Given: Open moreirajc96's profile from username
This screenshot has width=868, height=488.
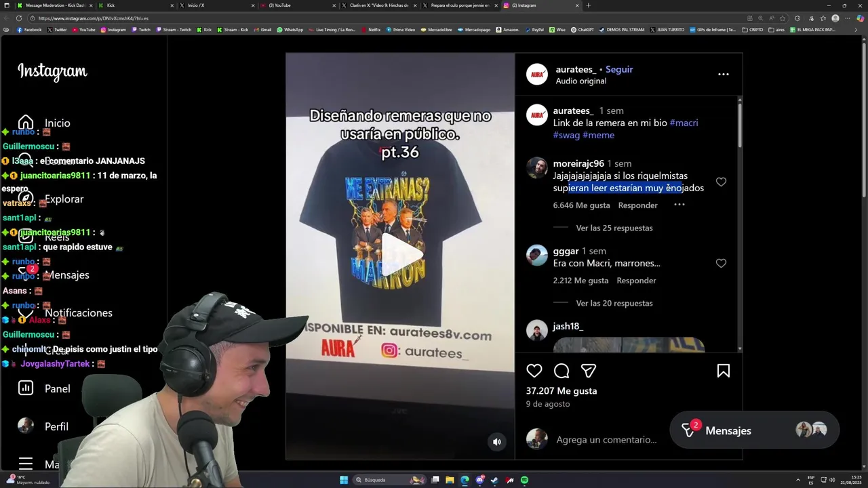Looking at the screenshot, I should [x=578, y=163].
